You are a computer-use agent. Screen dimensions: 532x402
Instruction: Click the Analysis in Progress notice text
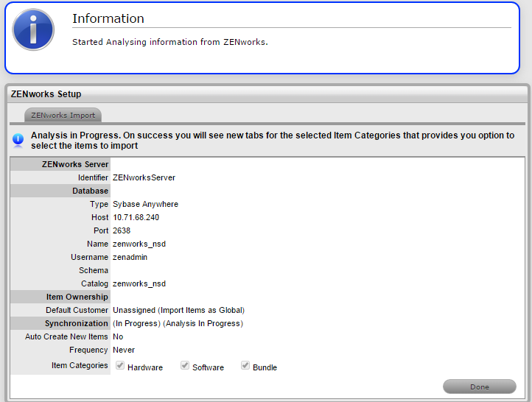pyautogui.click(x=273, y=141)
